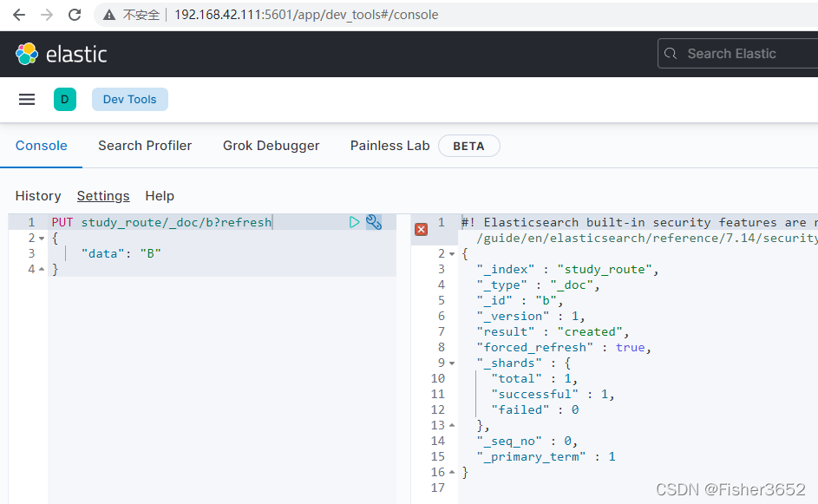The height and width of the screenshot is (504, 818).
Task: Click the insecure site warning triangle
Action: [109, 15]
